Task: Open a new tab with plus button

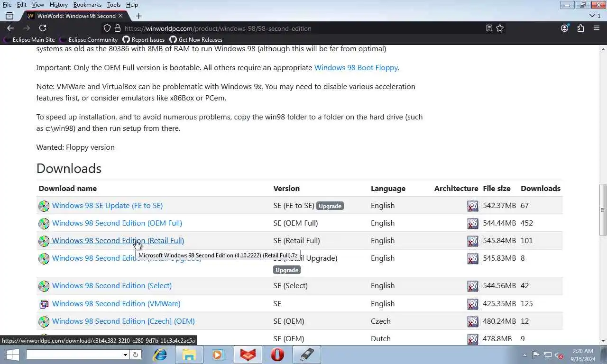Action: click(x=138, y=16)
